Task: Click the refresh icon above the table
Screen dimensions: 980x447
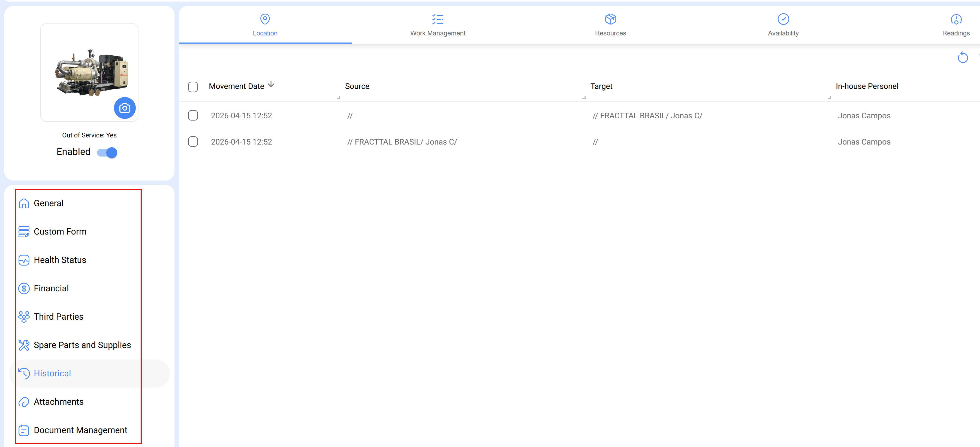Action: (963, 58)
